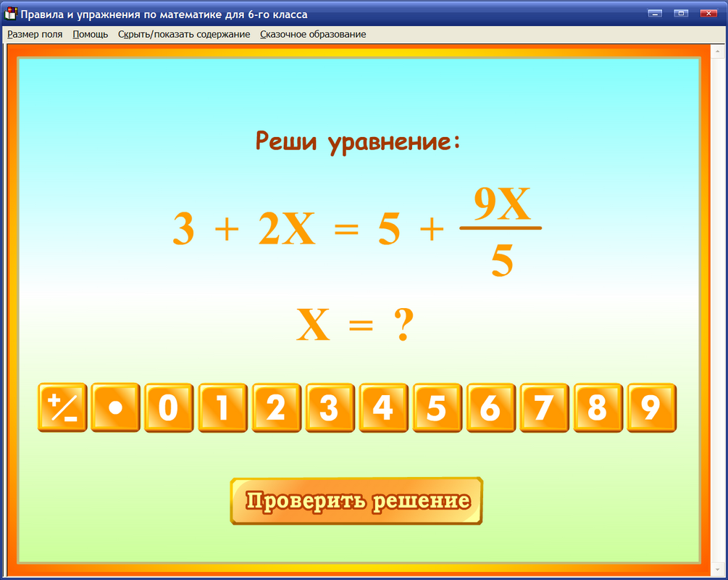Select the digit 4 key
Viewport: 728px width, 580px height.
[x=384, y=409]
